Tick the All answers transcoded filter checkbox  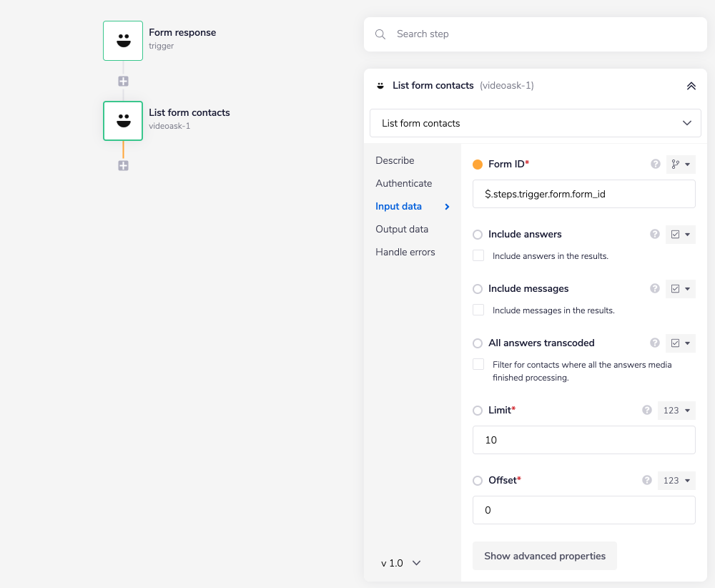pos(478,365)
